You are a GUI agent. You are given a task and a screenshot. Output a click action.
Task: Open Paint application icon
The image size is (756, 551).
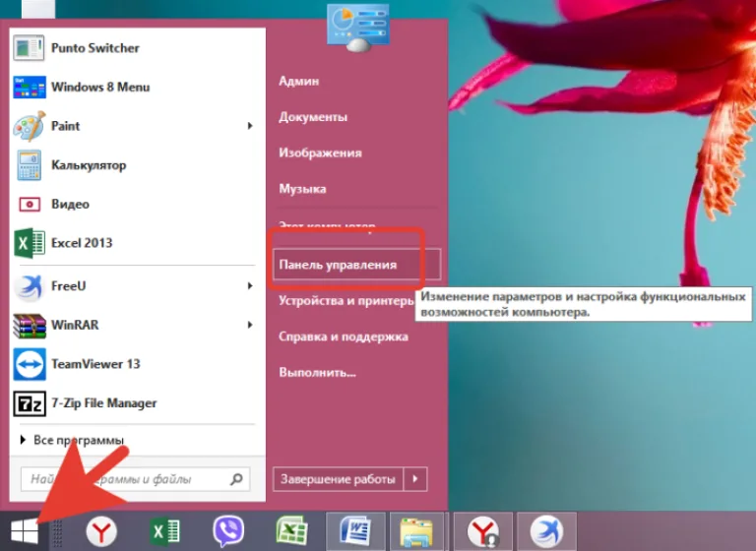(30, 126)
